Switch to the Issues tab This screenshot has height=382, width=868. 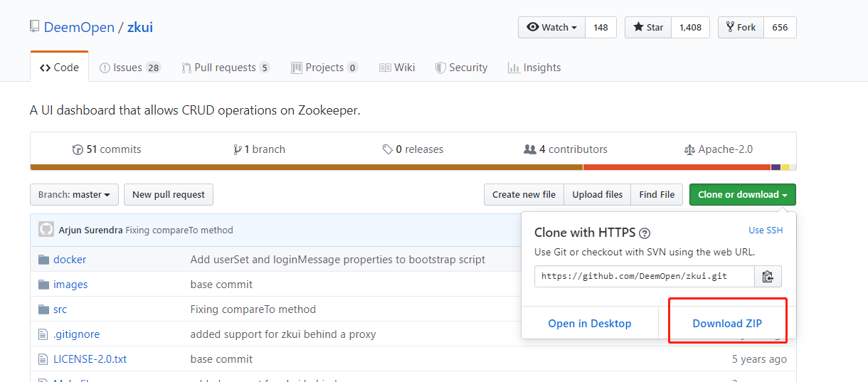(x=130, y=68)
